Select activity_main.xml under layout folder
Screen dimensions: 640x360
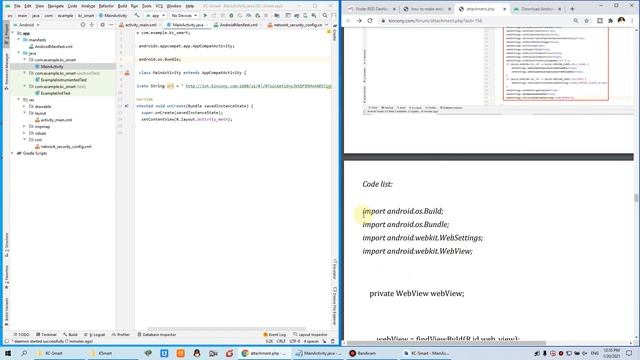(56, 120)
